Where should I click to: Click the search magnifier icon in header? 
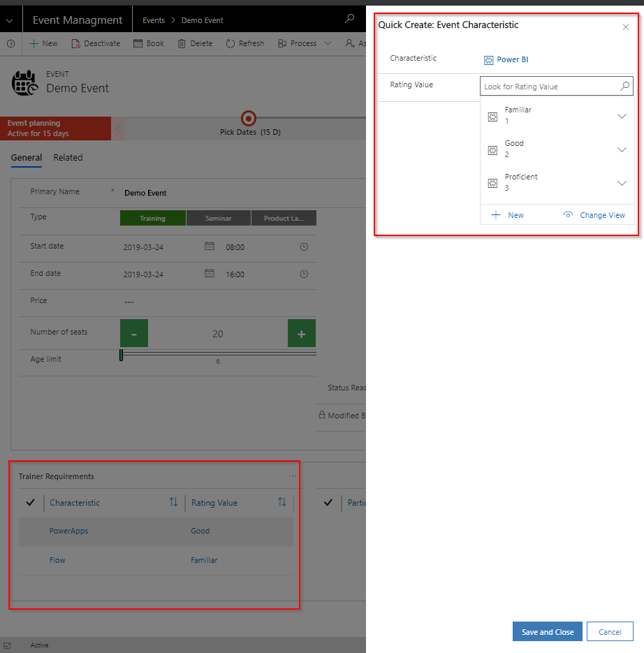(350, 20)
